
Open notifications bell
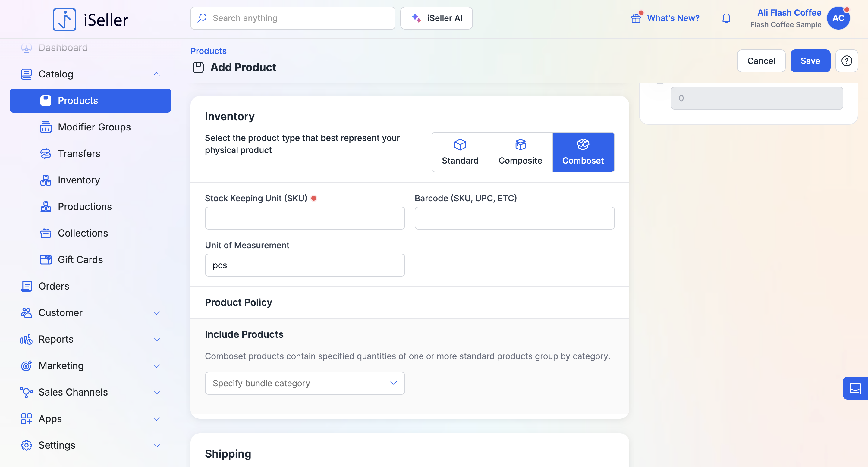click(x=726, y=18)
